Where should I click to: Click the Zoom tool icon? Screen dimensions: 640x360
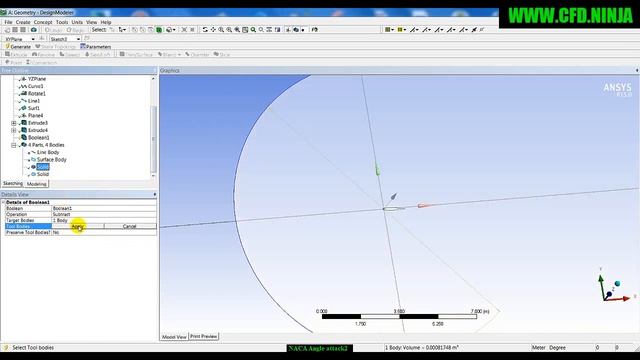221,30
